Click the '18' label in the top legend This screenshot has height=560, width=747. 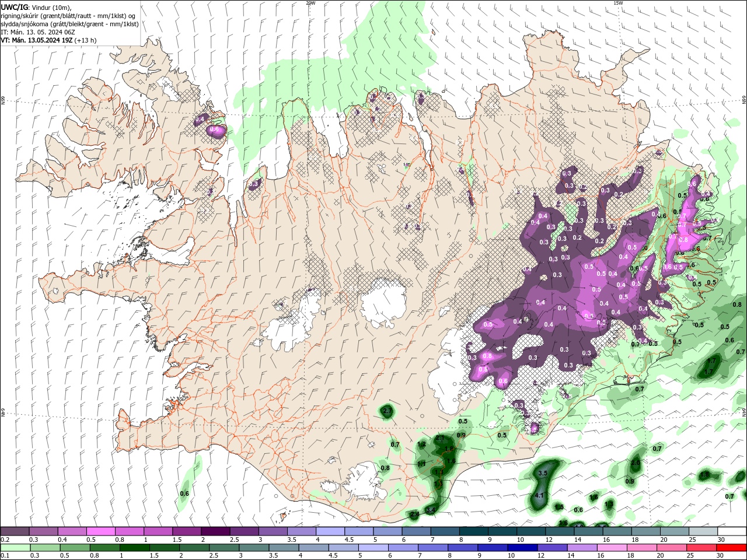click(636, 540)
